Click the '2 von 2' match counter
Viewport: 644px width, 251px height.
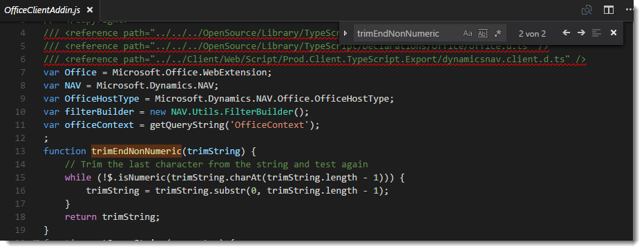click(532, 34)
